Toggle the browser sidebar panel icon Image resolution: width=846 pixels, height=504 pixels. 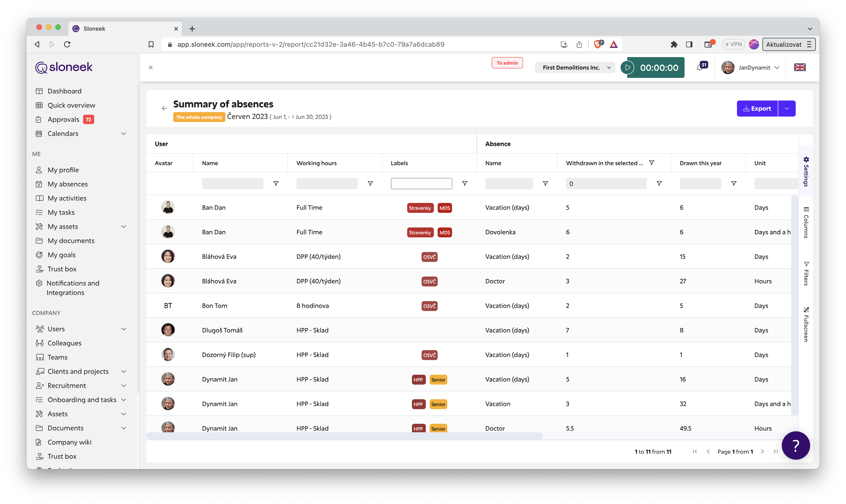pos(689,44)
